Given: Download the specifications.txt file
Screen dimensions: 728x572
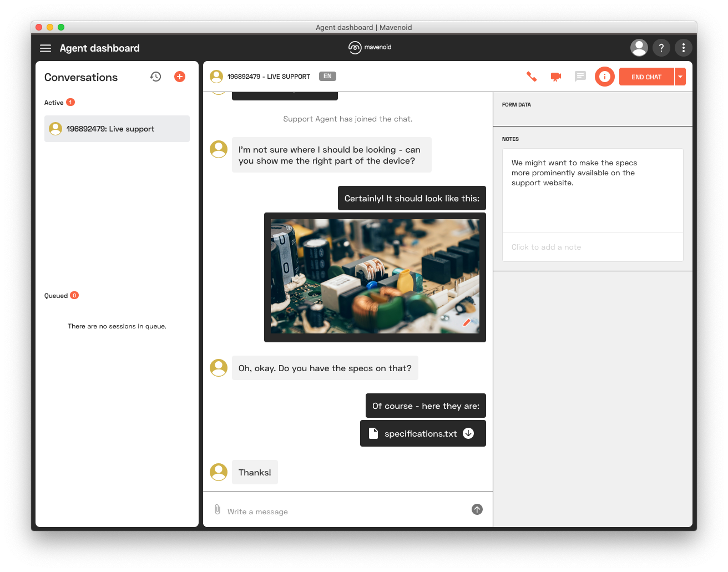Looking at the screenshot, I should [468, 433].
